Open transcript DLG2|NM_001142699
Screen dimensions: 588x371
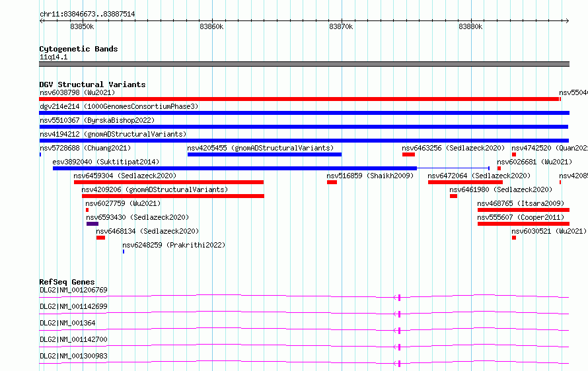(73, 306)
